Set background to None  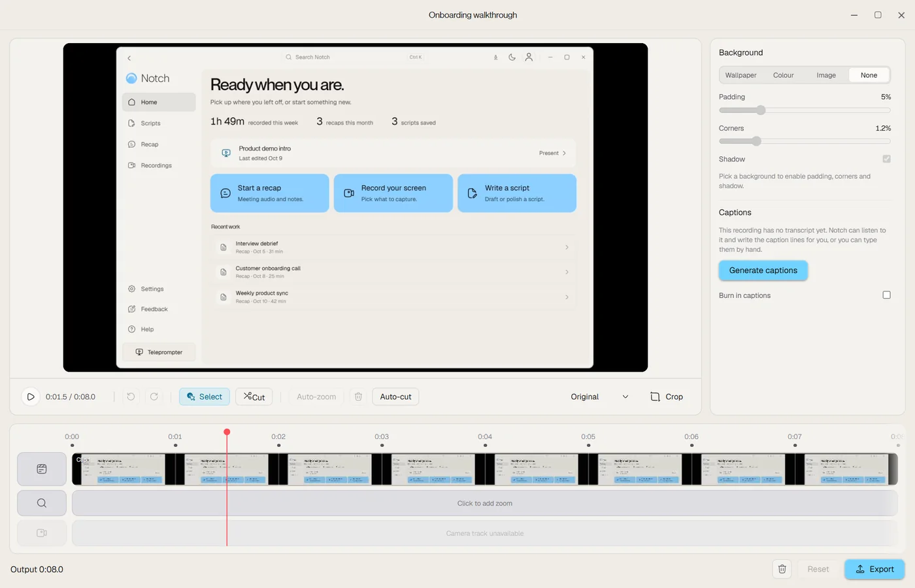[x=869, y=75]
